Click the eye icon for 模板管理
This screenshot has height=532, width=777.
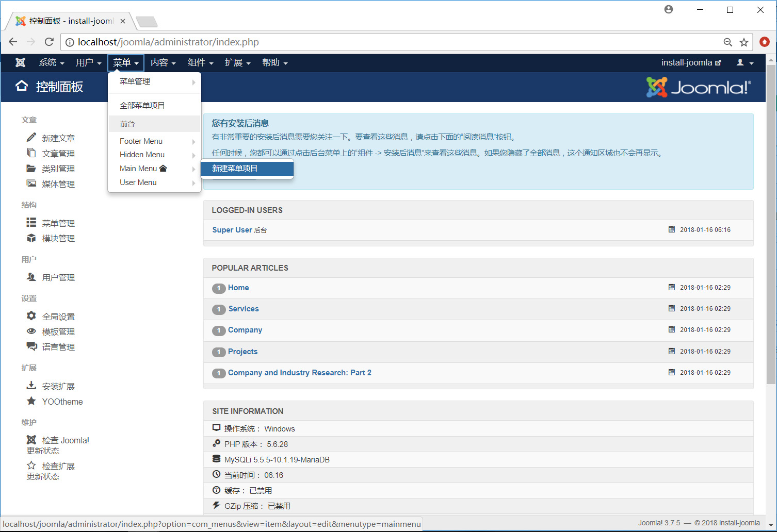coord(31,331)
